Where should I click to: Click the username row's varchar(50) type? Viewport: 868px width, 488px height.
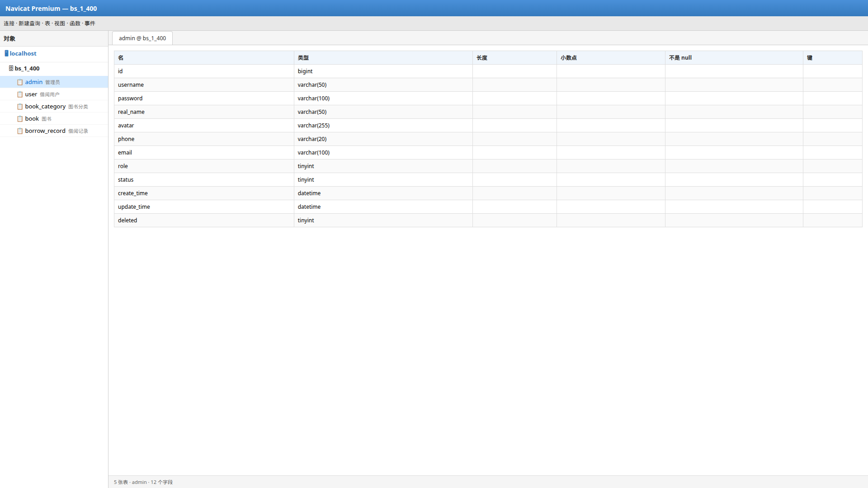(383, 85)
